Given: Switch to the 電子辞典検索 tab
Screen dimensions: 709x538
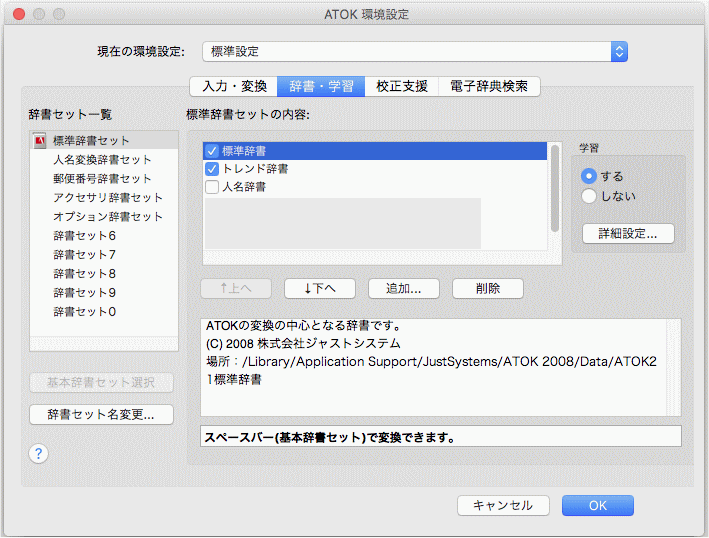Looking at the screenshot, I should coord(489,86).
